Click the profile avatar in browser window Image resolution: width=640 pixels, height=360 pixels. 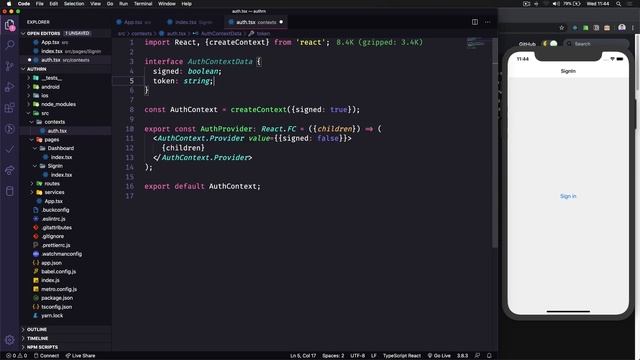point(622,27)
